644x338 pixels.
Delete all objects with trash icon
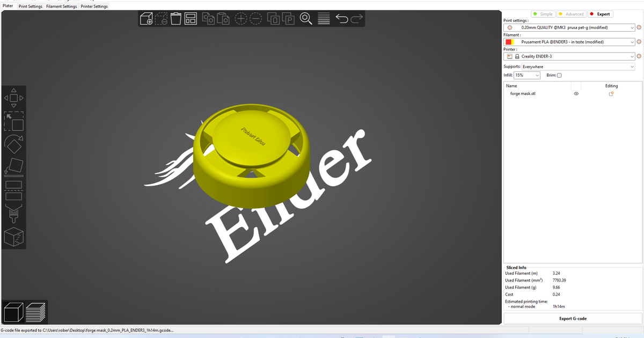(175, 19)
